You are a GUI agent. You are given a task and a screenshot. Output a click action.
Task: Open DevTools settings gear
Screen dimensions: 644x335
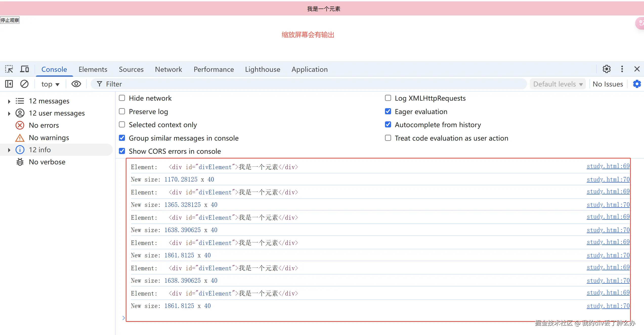click(x=606, y=69)
